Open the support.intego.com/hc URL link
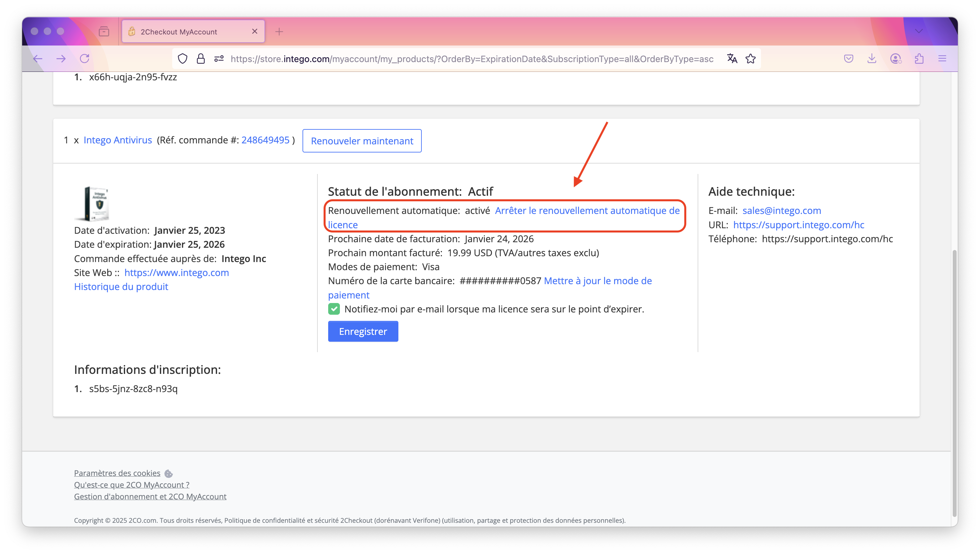 [799, 225]
